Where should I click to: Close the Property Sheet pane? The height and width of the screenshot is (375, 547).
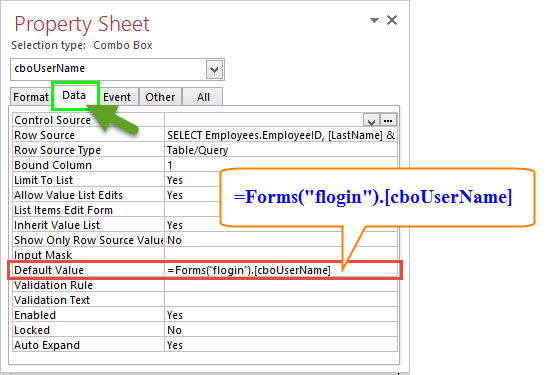(392, 20)
